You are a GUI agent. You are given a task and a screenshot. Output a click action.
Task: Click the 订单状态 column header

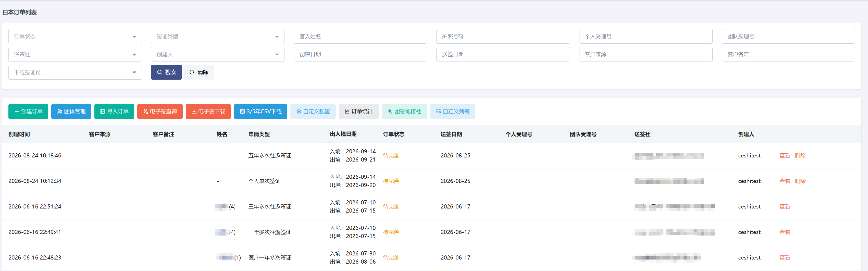click(x=394, y=134)
